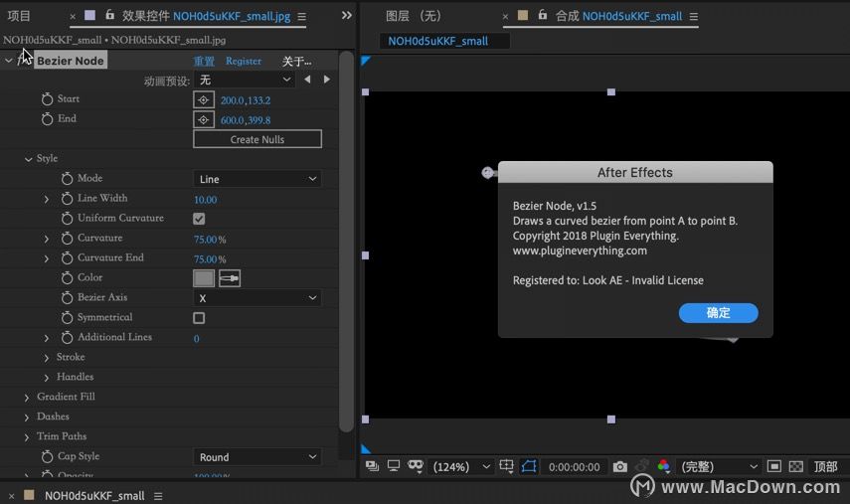Expand the Stroke group
This screenshot has width=850, height=504.
tap(47, 358)
